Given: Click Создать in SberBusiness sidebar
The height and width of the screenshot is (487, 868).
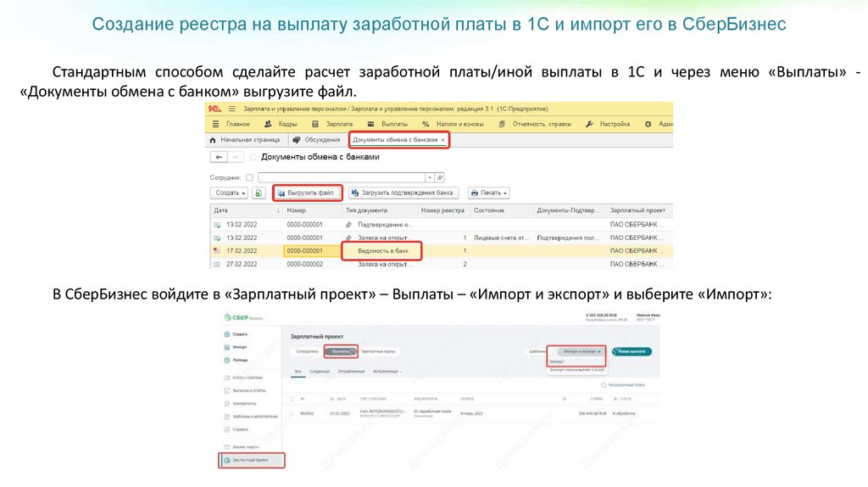Looking at the screenshot, I should [236, 334].
